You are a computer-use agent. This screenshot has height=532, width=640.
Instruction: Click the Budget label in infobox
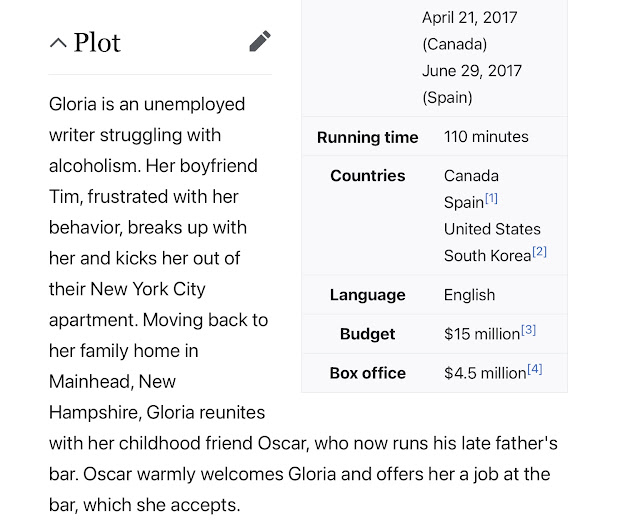coord(367,334)
